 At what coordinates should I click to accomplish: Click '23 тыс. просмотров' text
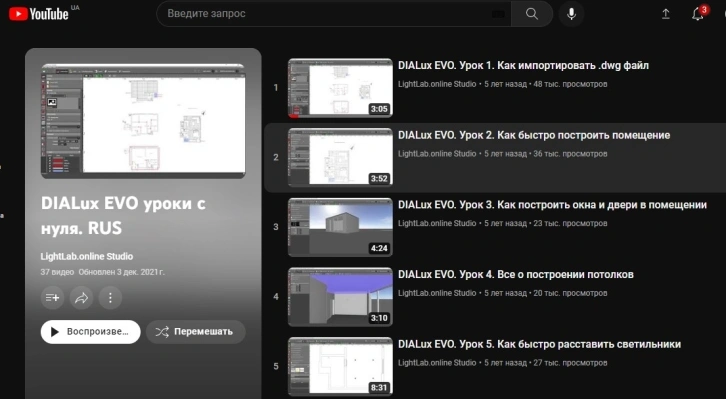tap(570, 223)
